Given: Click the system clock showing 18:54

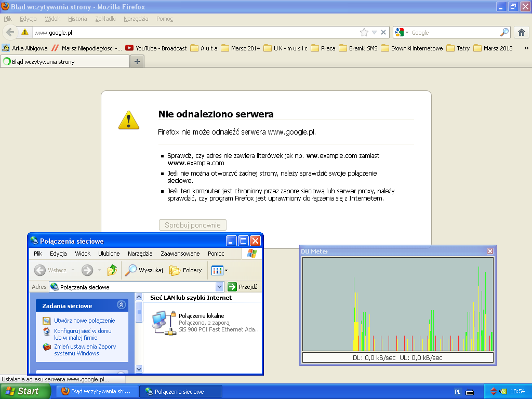Looking at the screenshot, I should (518, 392).
